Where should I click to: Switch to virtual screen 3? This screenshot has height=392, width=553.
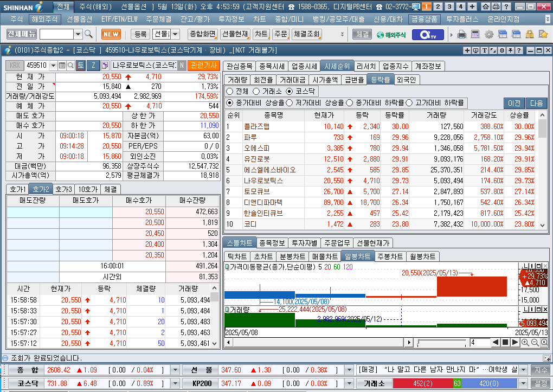coord(449,7)
